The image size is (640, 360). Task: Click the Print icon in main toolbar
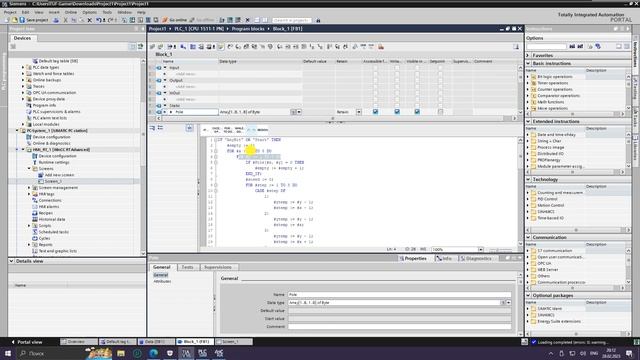56,20
